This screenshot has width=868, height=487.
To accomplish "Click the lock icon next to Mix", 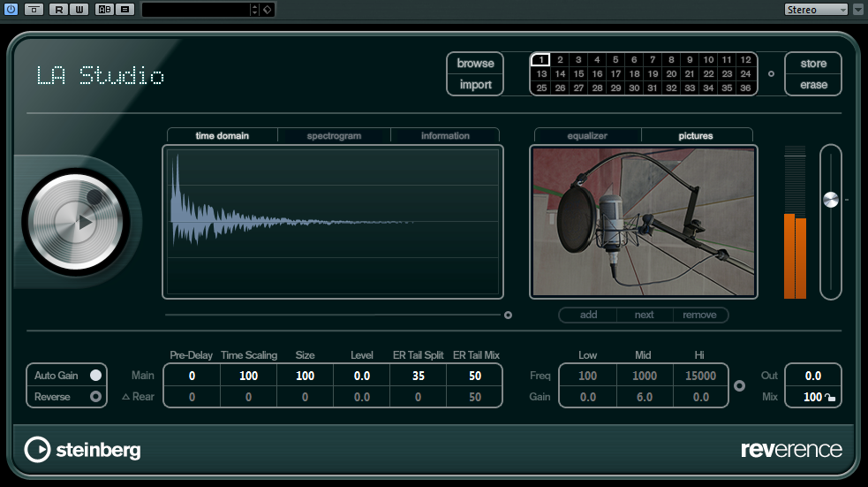I will (830, 398).
